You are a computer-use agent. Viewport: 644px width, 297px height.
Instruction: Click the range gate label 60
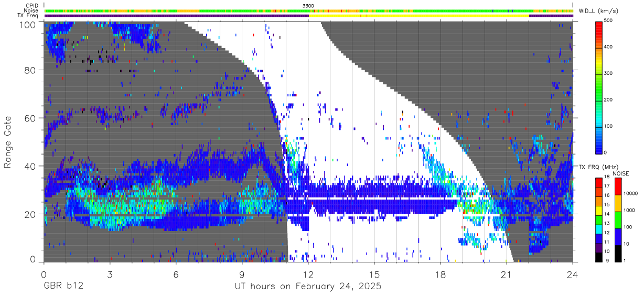click(31, 118)
